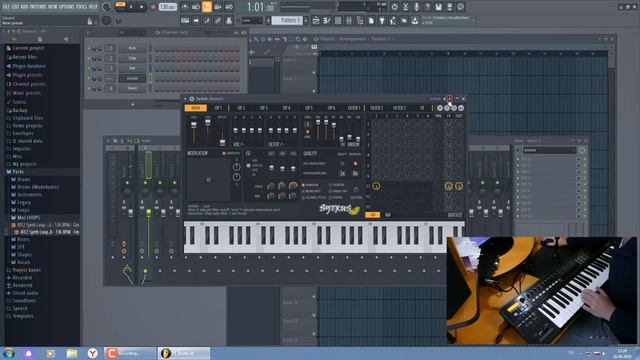This screenshot has height=360, width=640.
Task: Open the VIEW menu
Action: 52,7
